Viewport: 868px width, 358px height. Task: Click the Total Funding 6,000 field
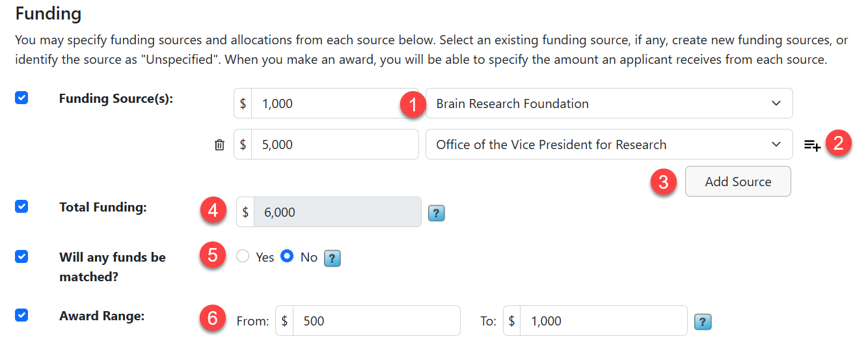(337, 212)
